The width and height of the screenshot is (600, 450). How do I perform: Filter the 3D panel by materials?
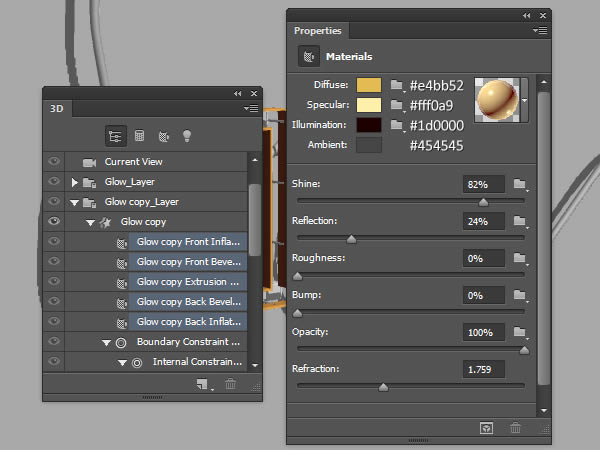[x=163, y=136]
